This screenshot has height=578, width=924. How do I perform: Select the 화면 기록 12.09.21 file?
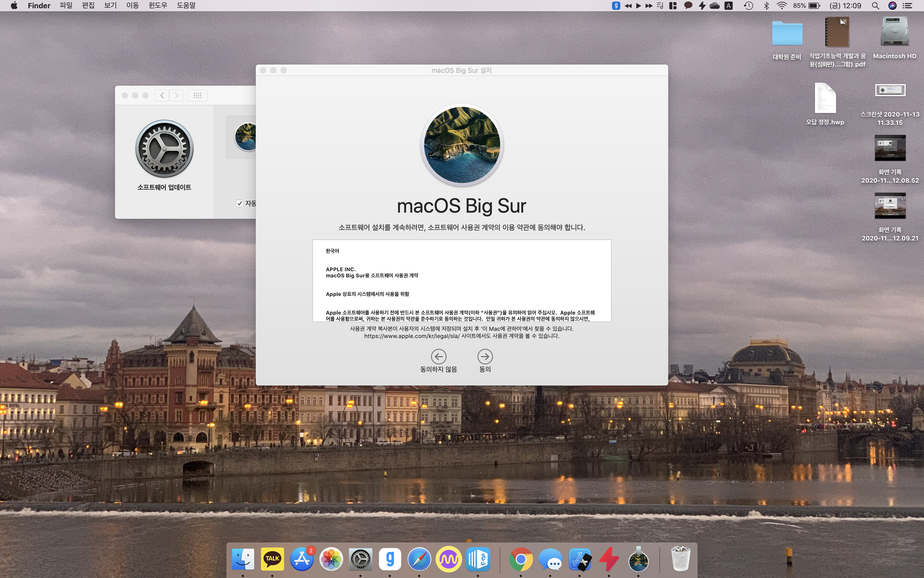(x=890, y=206)
